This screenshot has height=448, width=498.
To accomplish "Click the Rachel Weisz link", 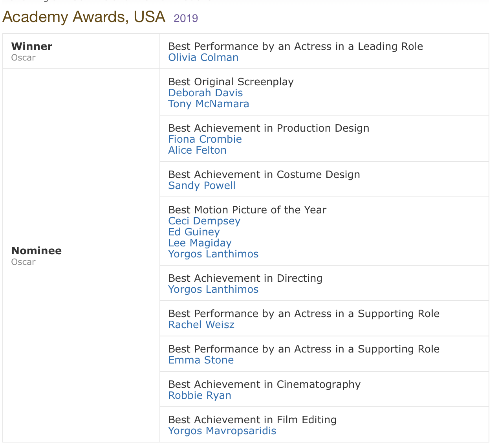I will click(201, 325).
